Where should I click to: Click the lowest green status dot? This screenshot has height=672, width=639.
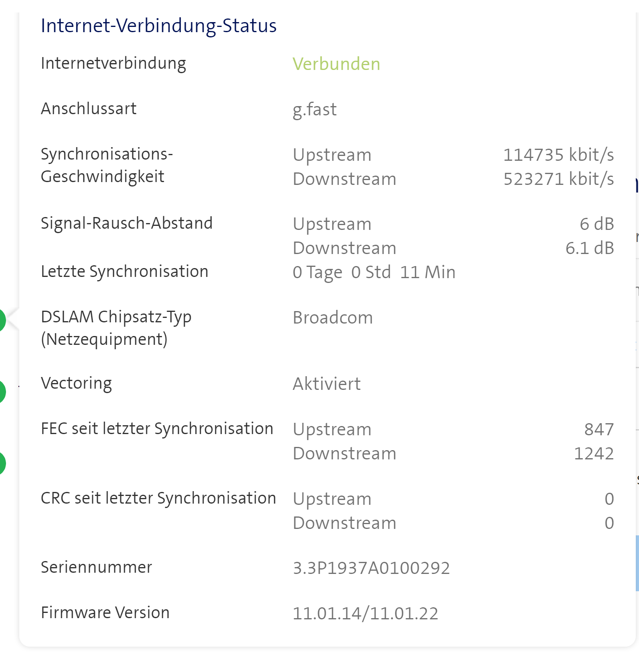(2, 463)
